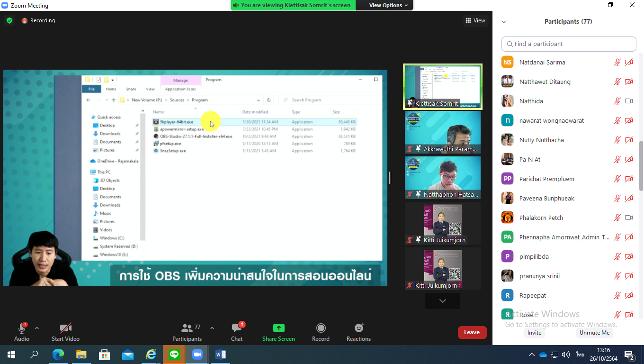The width and height of the screenshot is (644, 364).
Task: Click the Recording indicator
Action: pyautogui.click(x=38, y=20)
